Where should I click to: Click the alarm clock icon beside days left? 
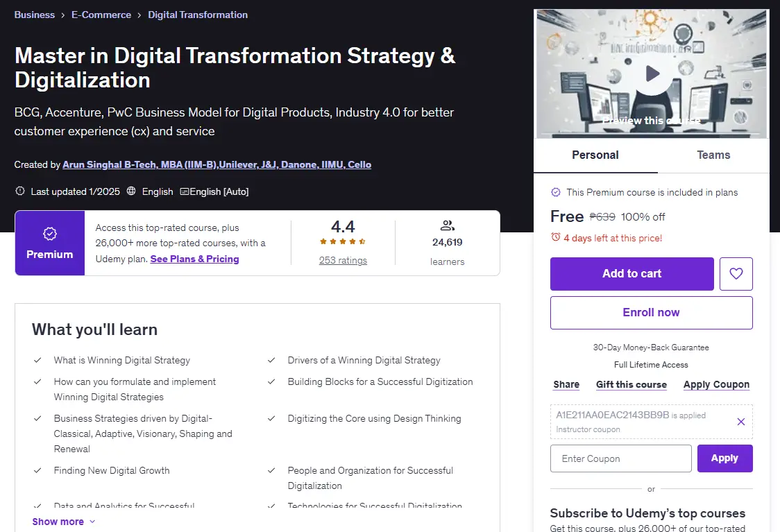click(x=556, y=237)
